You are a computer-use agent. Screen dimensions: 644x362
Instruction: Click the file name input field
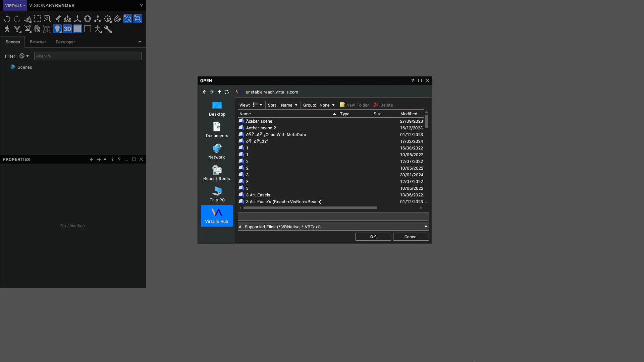(333, 217)
